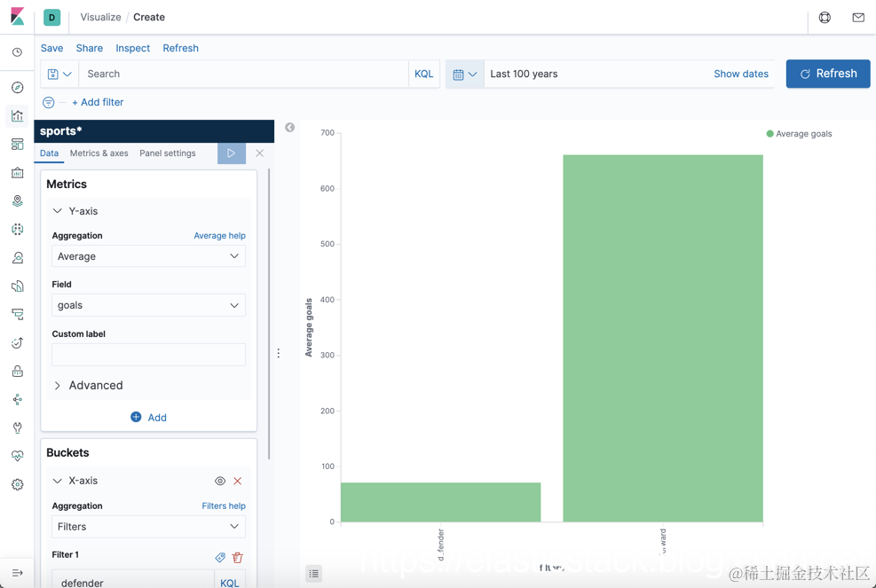Discard changes with the X icon
Image resolution: width=876 pixels, height=588 pixels.
(x=259, y=153)
